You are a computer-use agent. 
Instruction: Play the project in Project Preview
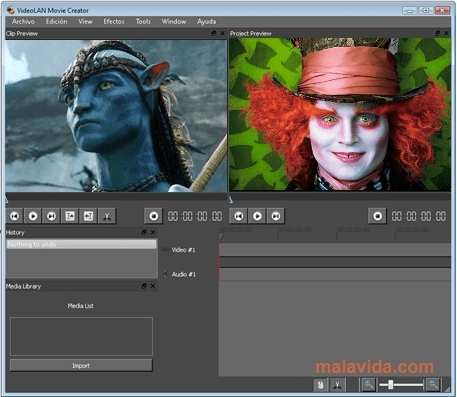(257, 216)
